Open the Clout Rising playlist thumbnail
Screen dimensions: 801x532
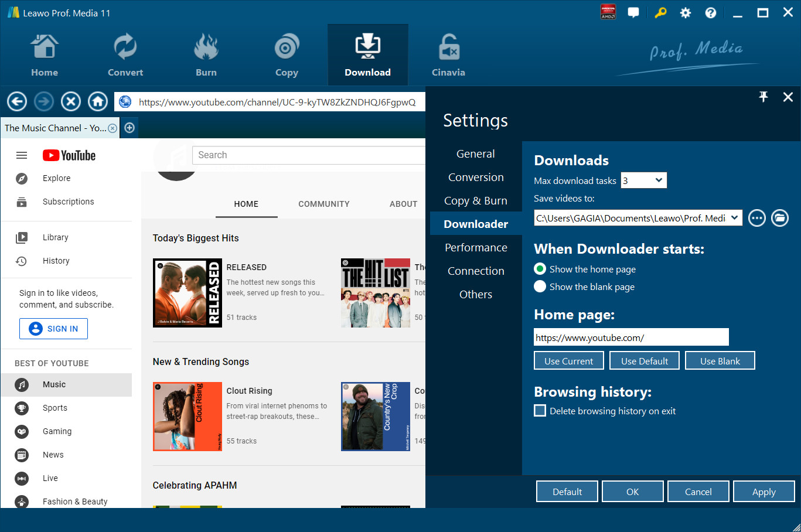point(188,417)
